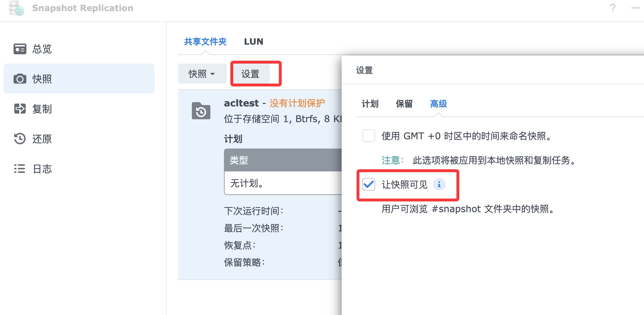The image size is (644, 315).
Task: Click the 设置 button
Action: coord(250,74)
